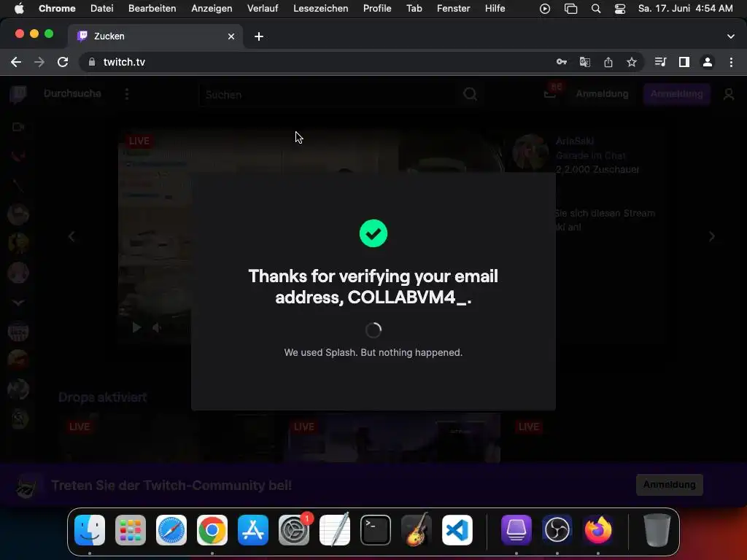
Task: Open the Hilfe menu
Action: click(x=495, y=8)
